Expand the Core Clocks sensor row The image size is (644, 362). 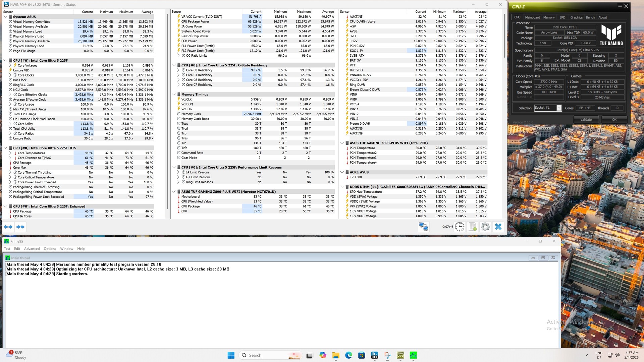(x=10, y=75)
